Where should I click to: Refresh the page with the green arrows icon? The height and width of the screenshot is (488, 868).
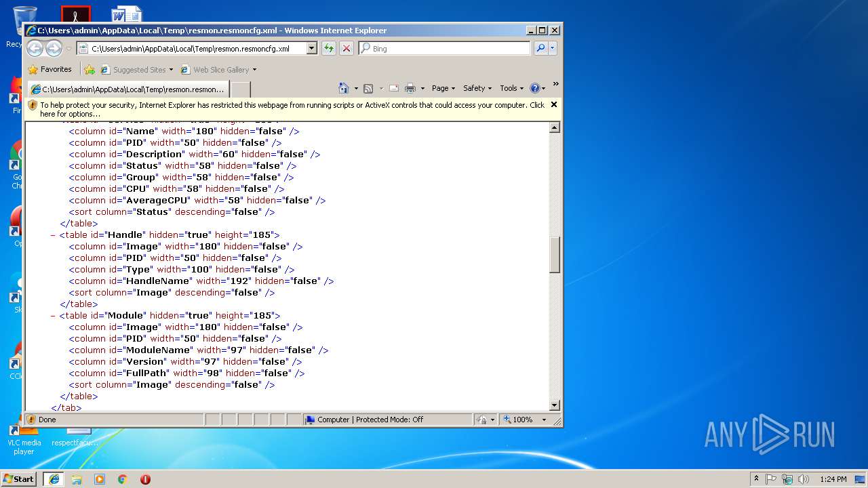[329, 48]
